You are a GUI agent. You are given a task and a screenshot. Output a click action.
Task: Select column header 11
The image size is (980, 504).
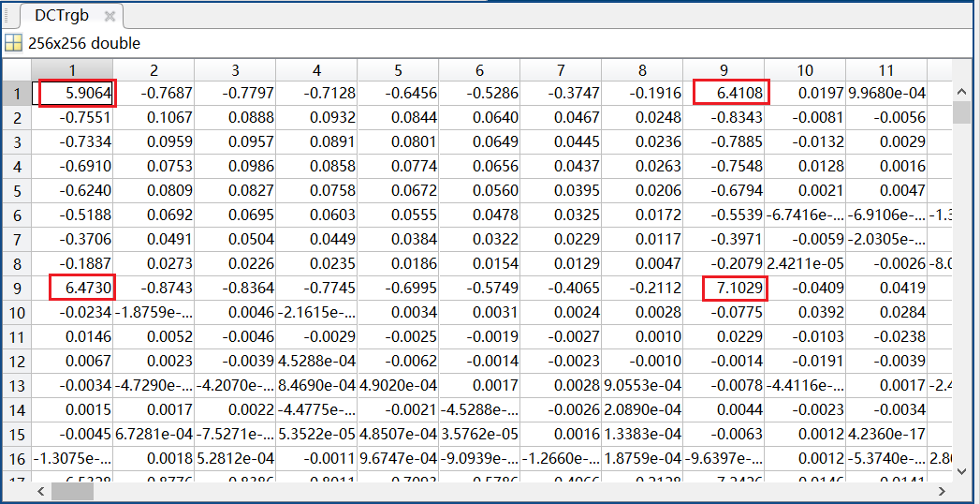(x=886, y=70)
